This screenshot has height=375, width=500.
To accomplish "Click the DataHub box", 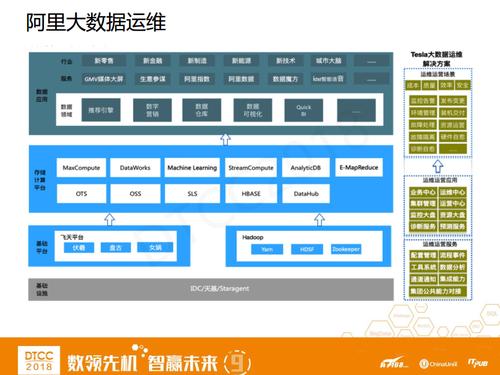I will coord(306,194).
